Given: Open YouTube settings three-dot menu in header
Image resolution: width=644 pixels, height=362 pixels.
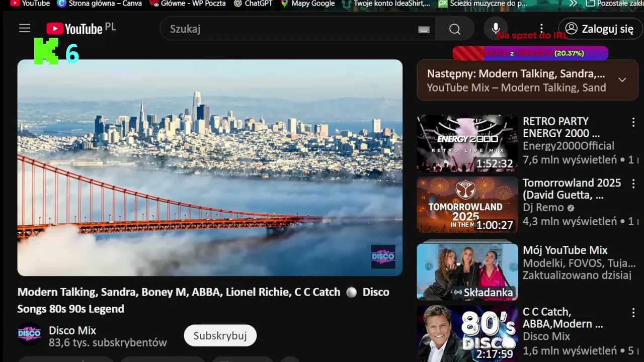Looking at the screenshot, I should [x=541, y=29].
